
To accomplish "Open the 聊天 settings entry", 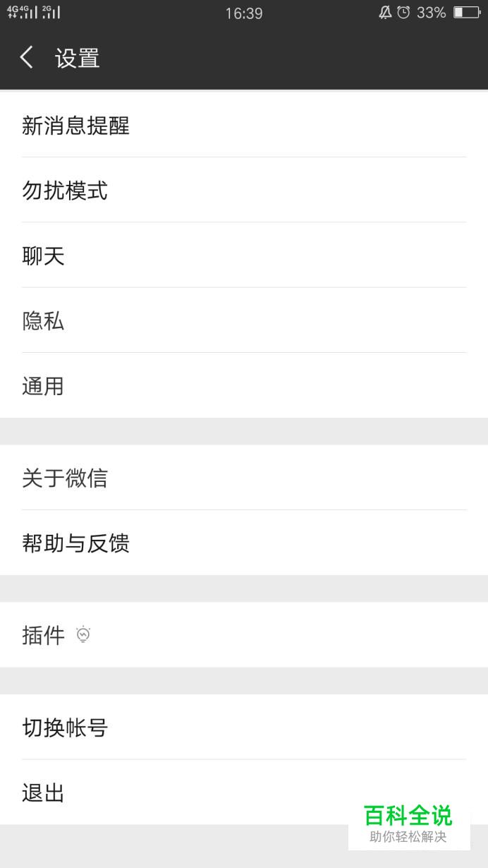I will (243, 255).
